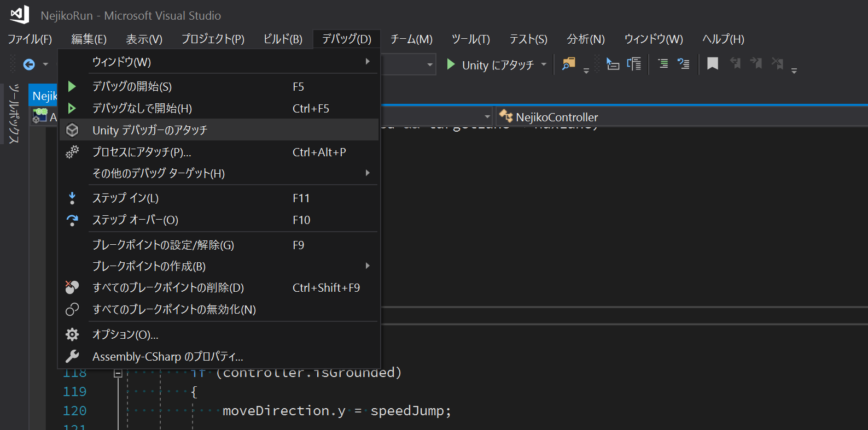Image resolution: width=868 pixels, height=430 pixels.
Task: Click the Visual Studio logo icon
Action: click(x=20, y=14)
